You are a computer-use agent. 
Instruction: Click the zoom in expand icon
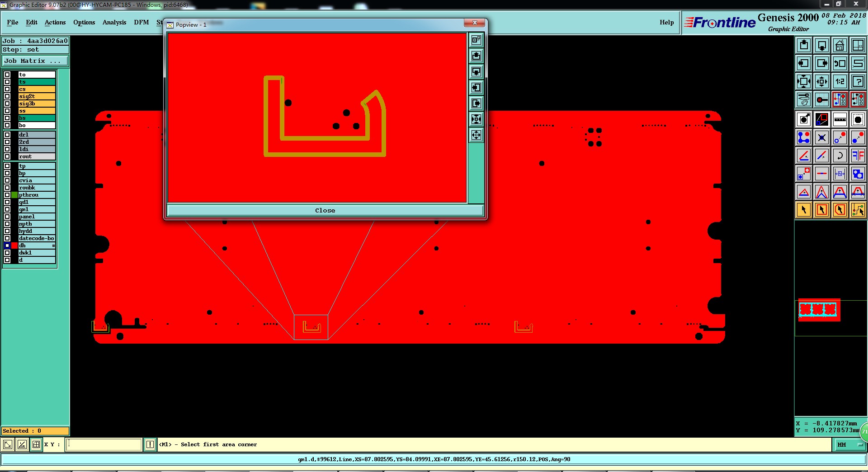pyautogui.click(x=804, y=81)
